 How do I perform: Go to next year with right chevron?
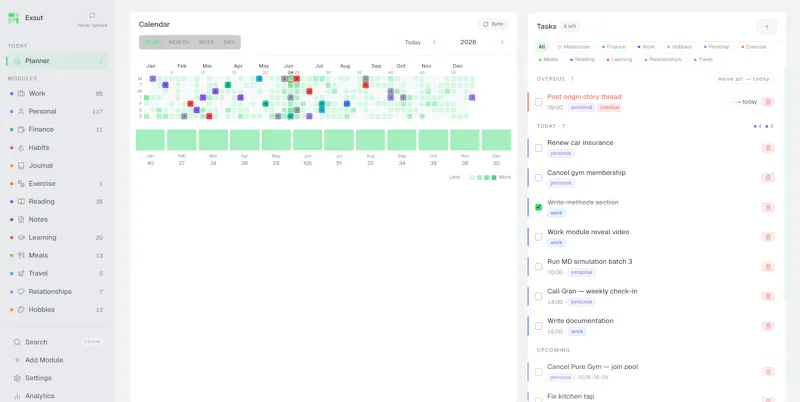[502, 42]
